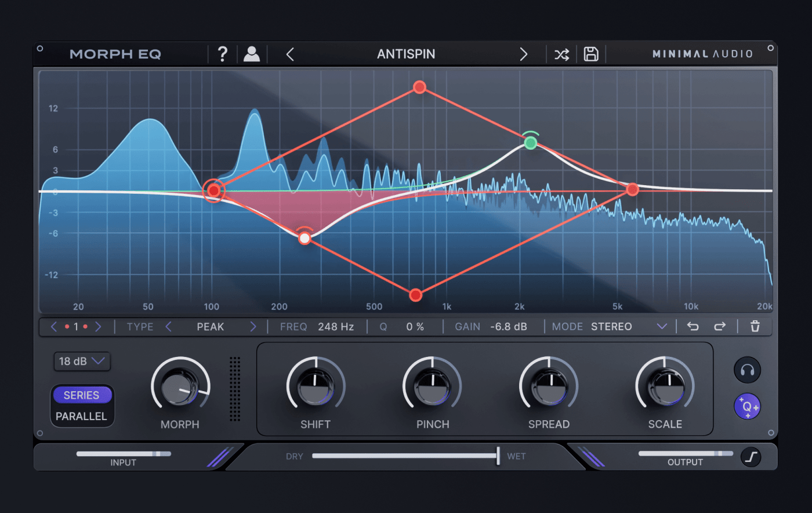Click the MINIMAL AUDIO brand logo
The height and width of the screenshot is (513, 812).
(x=702, y=54)
